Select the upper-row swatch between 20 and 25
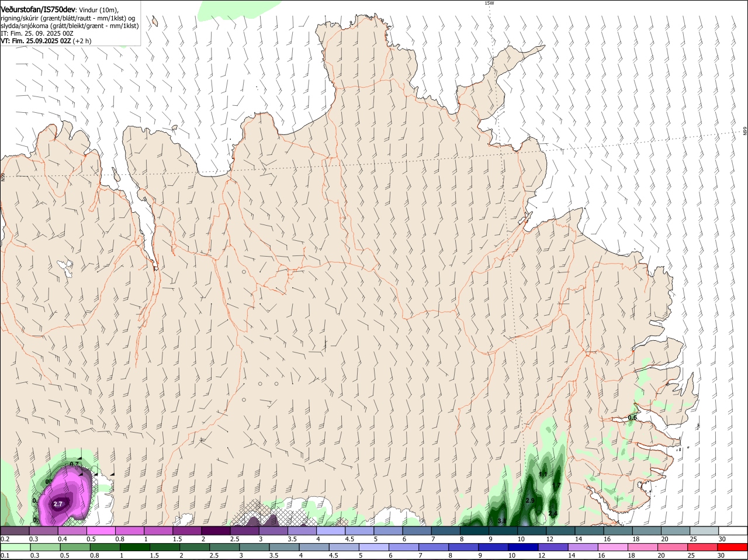Screen dimensions: 748x560 tap(676, 530)
